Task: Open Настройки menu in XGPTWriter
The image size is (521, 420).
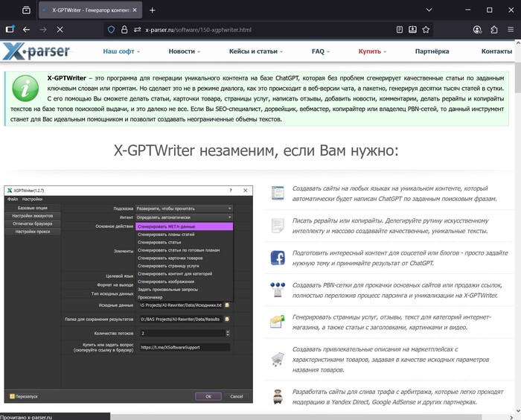Action: click(x=32, y=199)
